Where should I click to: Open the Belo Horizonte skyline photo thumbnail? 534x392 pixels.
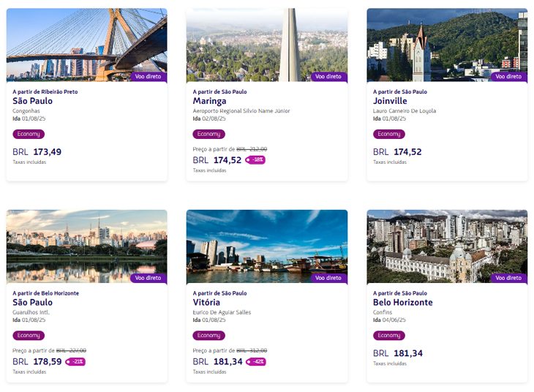pos(447,246)
